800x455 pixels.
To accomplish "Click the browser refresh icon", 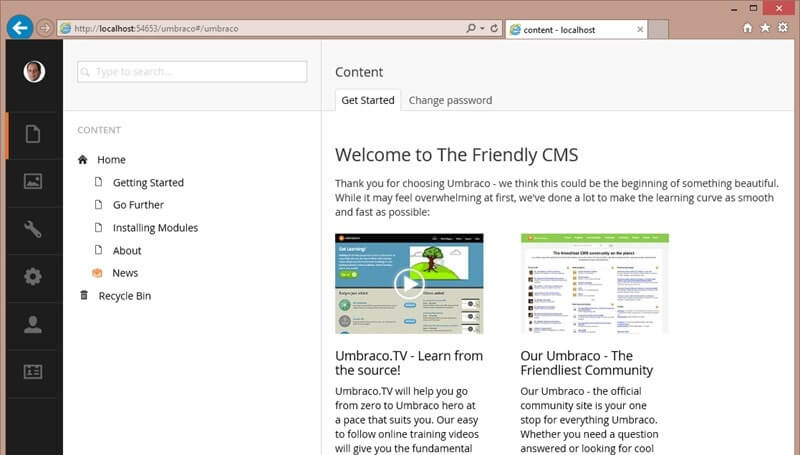I will point(494,28).
